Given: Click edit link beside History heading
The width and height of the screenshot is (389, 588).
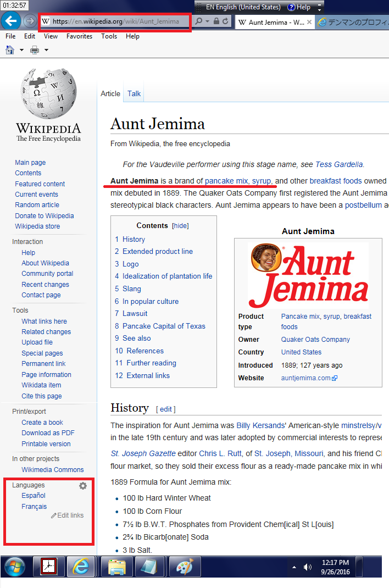Looking at the screenshot, I should tap(165, 409).
